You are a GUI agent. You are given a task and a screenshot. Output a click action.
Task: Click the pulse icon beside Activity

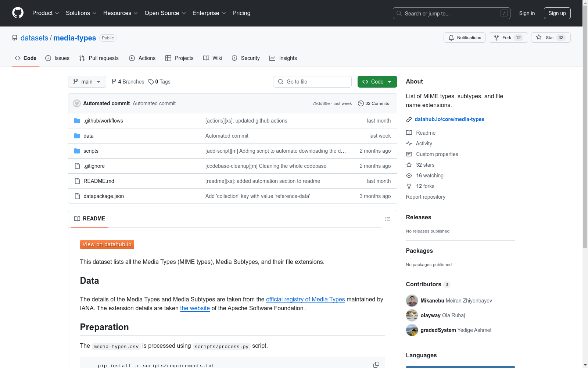tap(409, 144)
